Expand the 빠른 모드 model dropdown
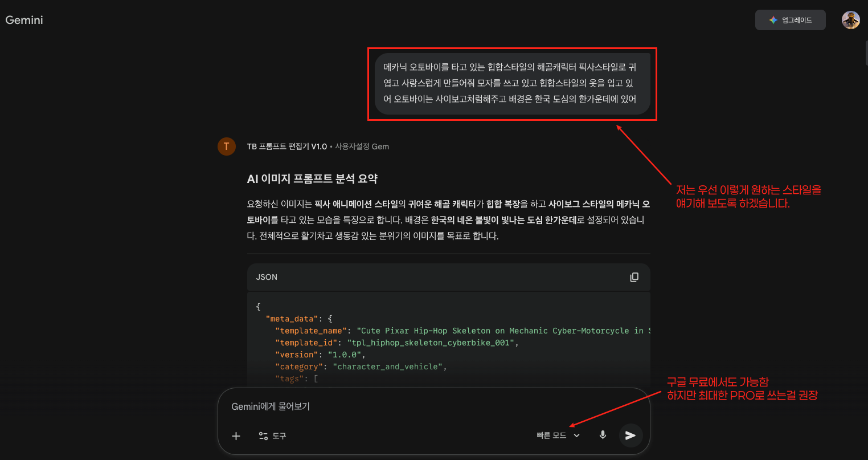 [558, 435]
